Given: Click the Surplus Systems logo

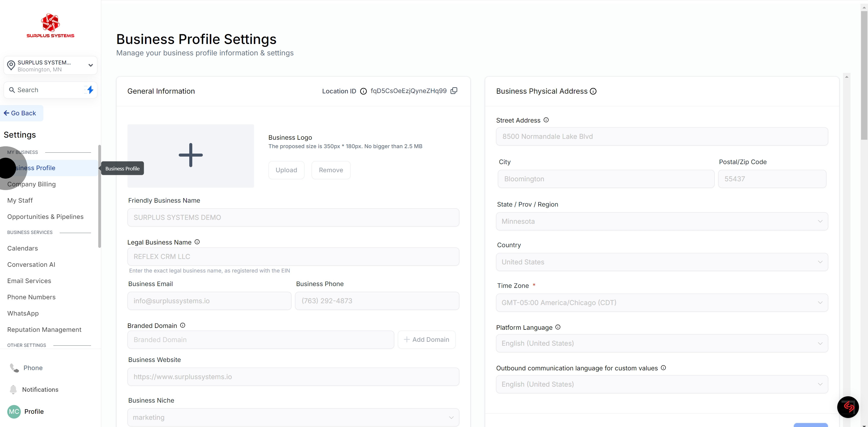Looking at the screenshot, I should coord(51,26).
